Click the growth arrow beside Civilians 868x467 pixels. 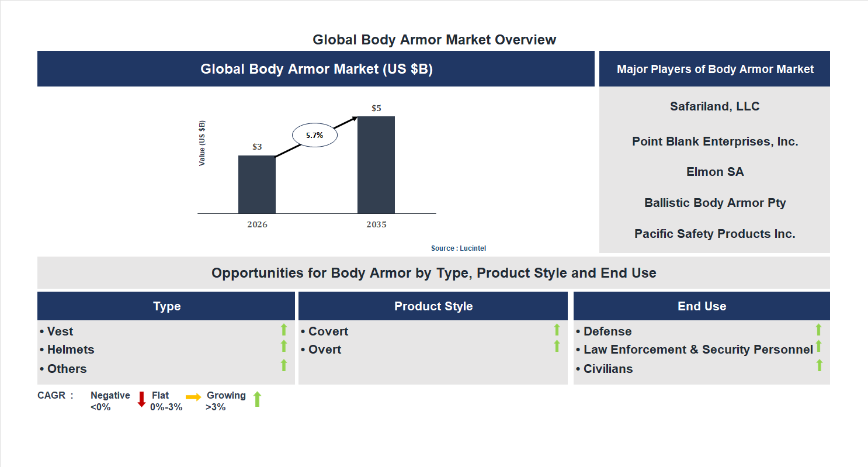pyautogui.click(x=819, y=365)
